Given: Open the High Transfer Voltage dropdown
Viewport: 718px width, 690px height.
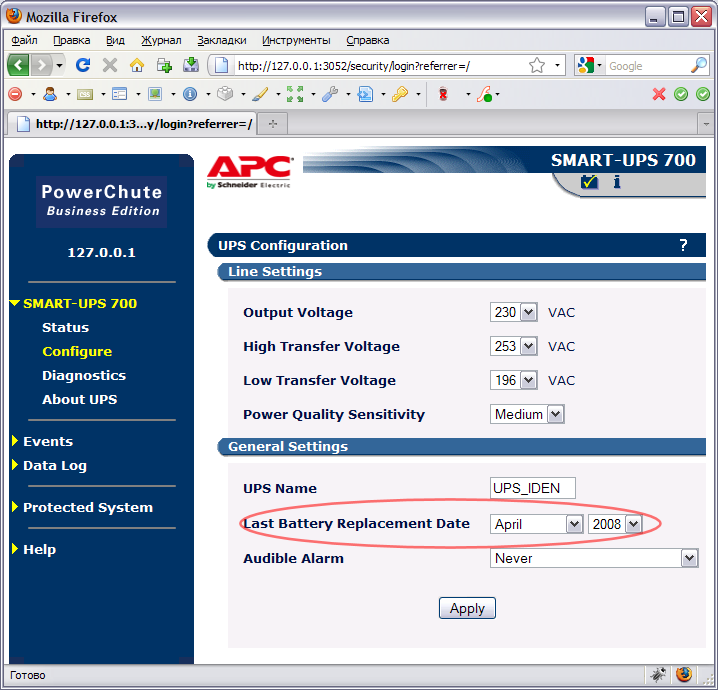Looking at the screenshot, I should (x=513, y=346).
